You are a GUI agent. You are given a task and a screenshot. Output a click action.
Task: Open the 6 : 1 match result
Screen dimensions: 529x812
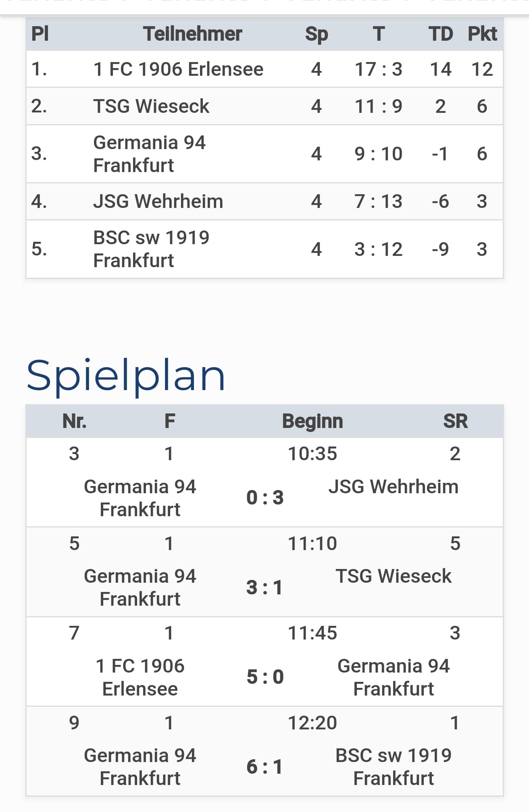(264, 767)
